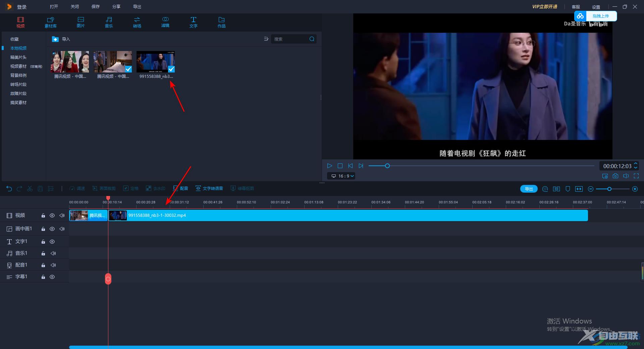The height and width of the screenshot is (349, 644).
Task: Click the blue 导出 export button
Action: [529, 189]
